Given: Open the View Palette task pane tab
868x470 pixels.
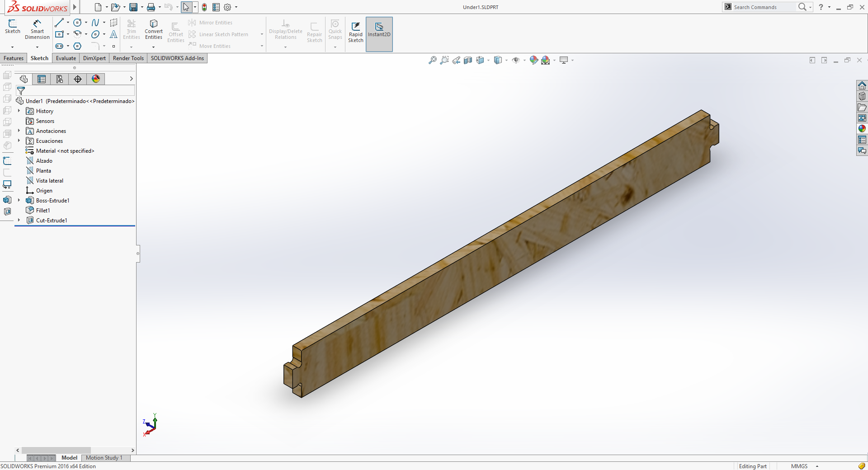Looking at the screenshot, I should coord(862,118).
